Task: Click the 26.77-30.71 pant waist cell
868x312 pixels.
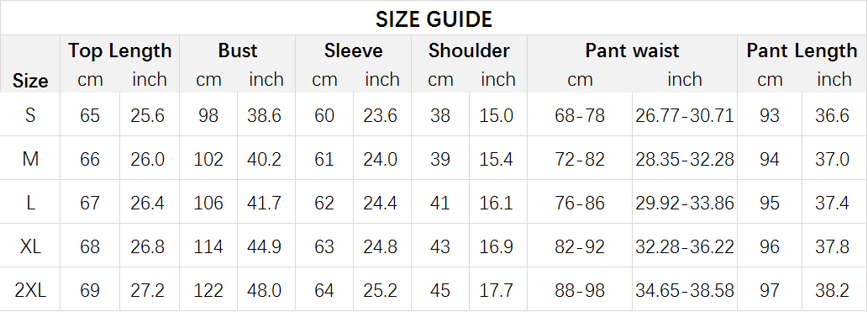Action: click(684, 115)
